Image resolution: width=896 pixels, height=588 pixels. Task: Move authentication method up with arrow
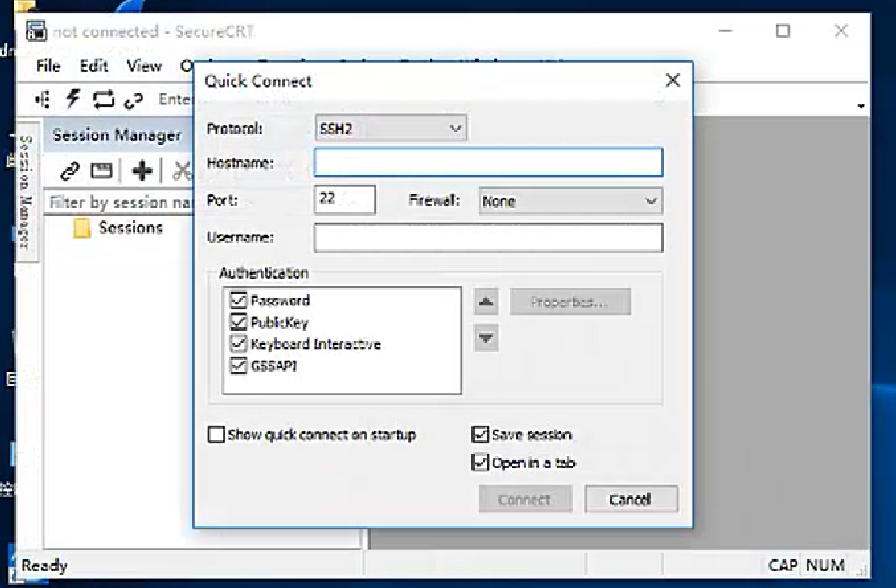(487, 302)
